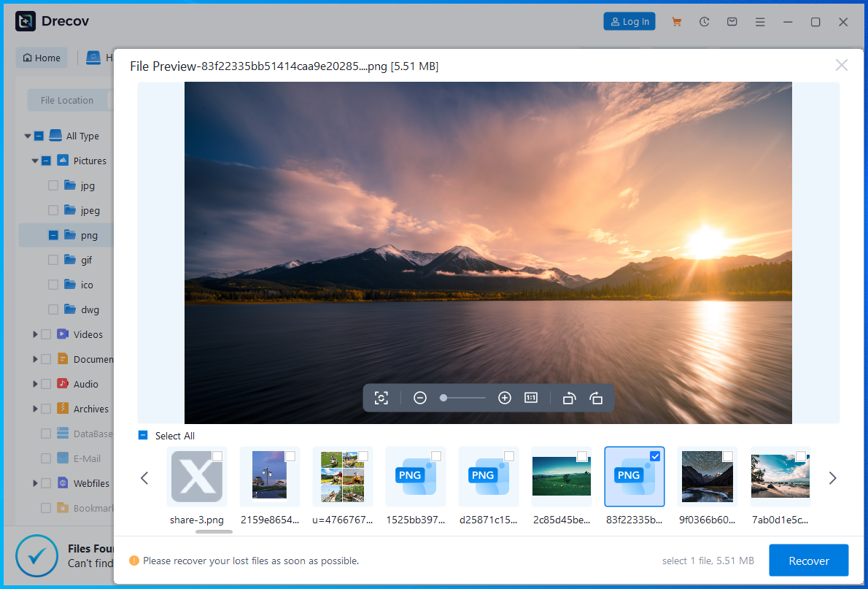The height and width of the screenshot is (589, 868).
Task: Click the Log In button
Action: [629, 21]
